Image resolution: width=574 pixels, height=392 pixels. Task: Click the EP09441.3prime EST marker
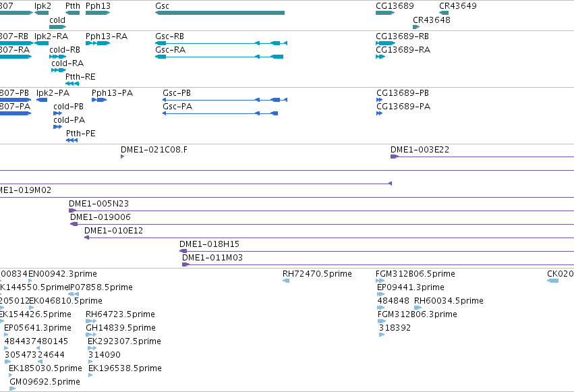(380, 294)
